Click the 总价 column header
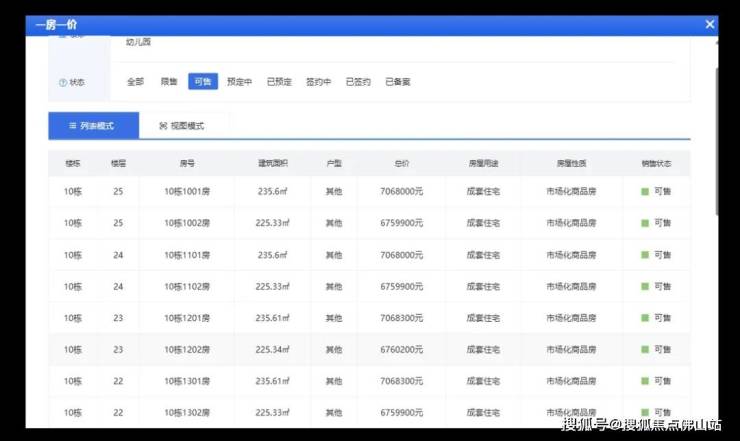This screenshot has width=740, height=441. click(x=402, y=162)
